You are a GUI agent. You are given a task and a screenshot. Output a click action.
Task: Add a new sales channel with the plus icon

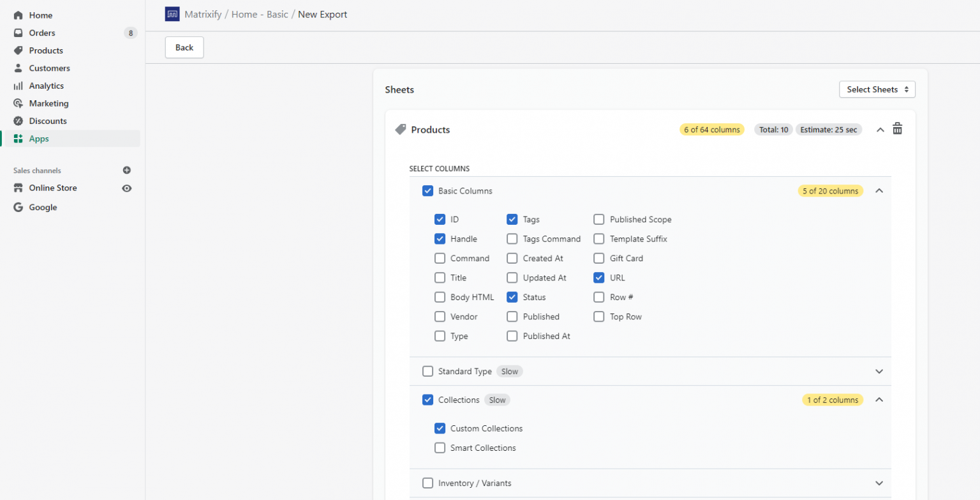(126, 170)
